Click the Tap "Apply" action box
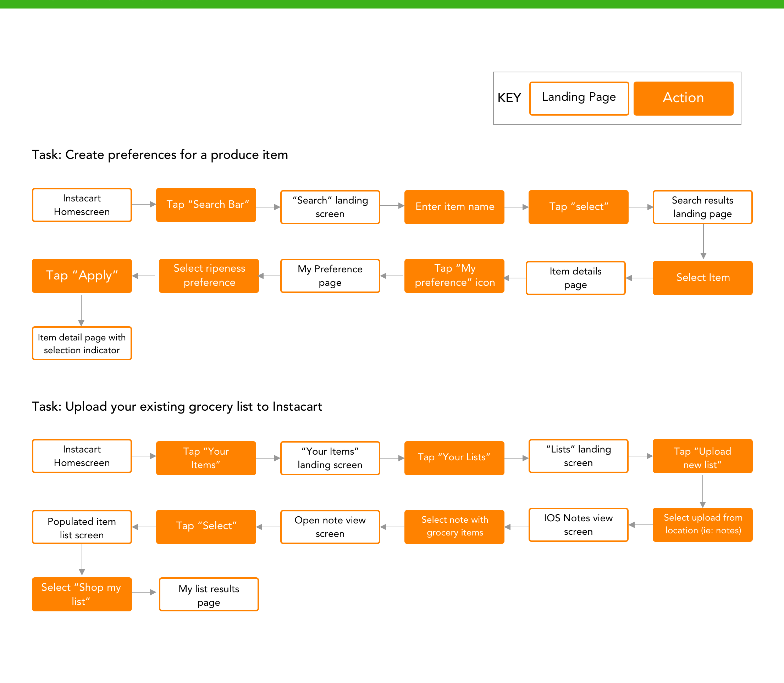This screenshot has height=683, width=784. coord(82,276)
